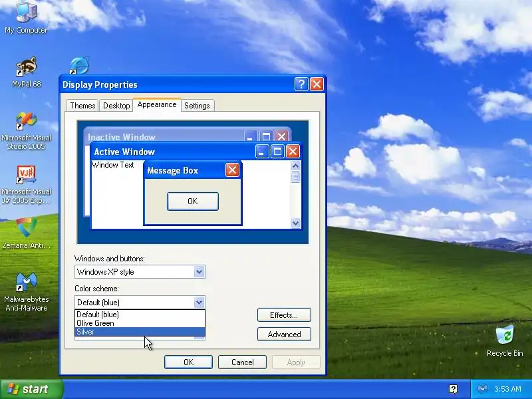Click the preview scrollbar down arrow
Screen dimensions: 532x399
[295, 223]
